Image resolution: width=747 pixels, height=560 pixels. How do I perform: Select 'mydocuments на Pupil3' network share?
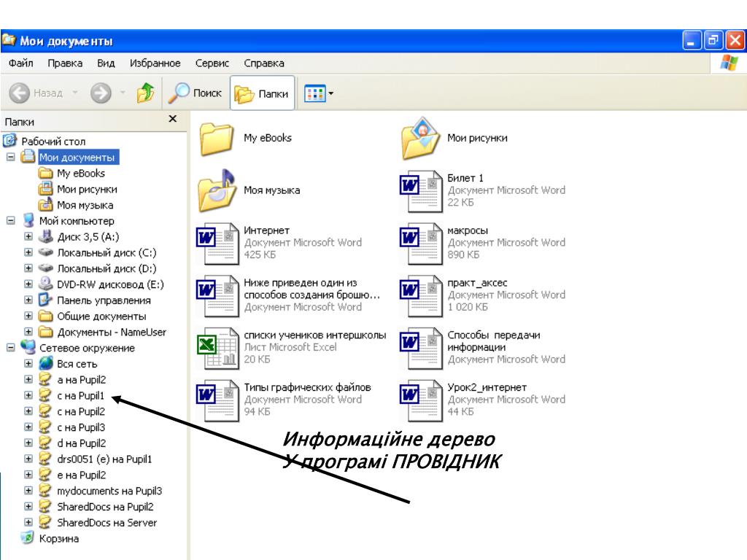click(109, 491)
